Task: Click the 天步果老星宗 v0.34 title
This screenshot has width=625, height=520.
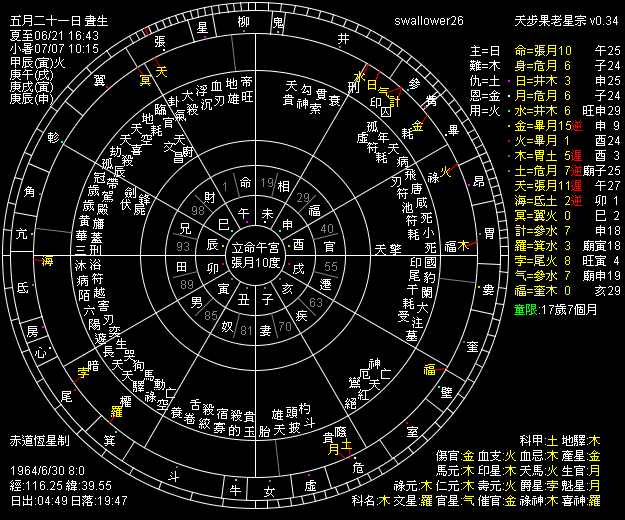Action: tap(569, 19)
